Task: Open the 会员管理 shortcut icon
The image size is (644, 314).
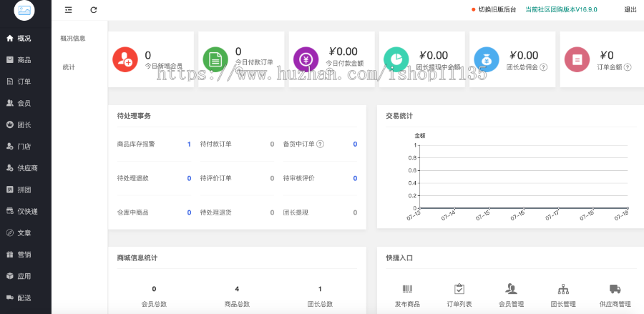Action: (511, 289)
